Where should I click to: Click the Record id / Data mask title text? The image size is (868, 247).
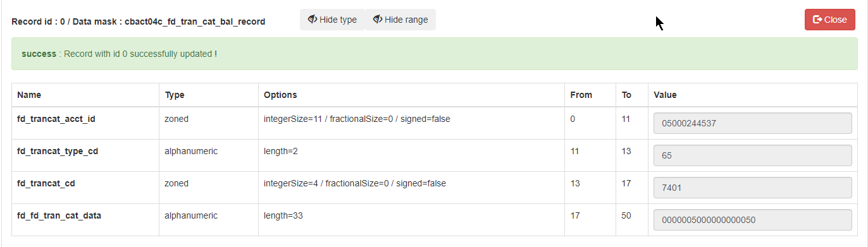pyautogui.click(x=139, y=21)
